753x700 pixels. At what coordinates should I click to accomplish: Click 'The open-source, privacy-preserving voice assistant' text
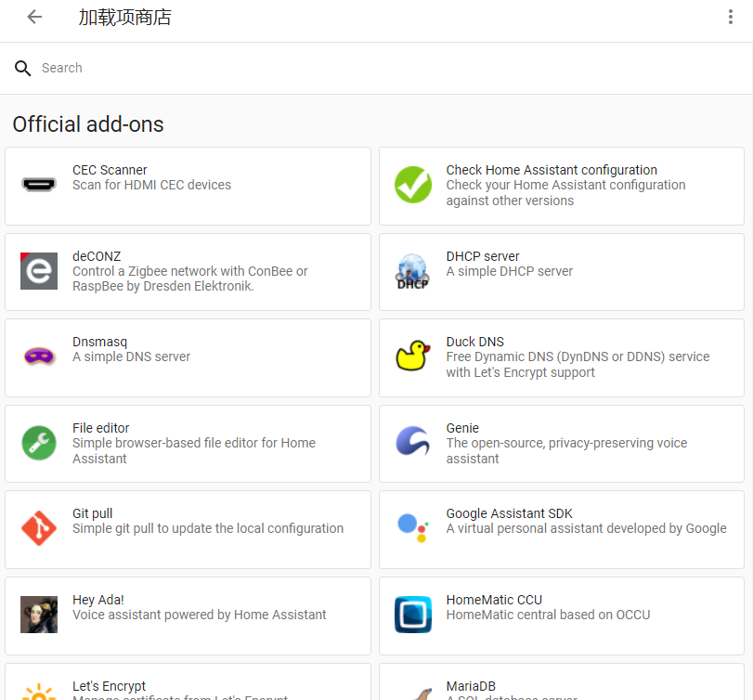click(566, 450)
